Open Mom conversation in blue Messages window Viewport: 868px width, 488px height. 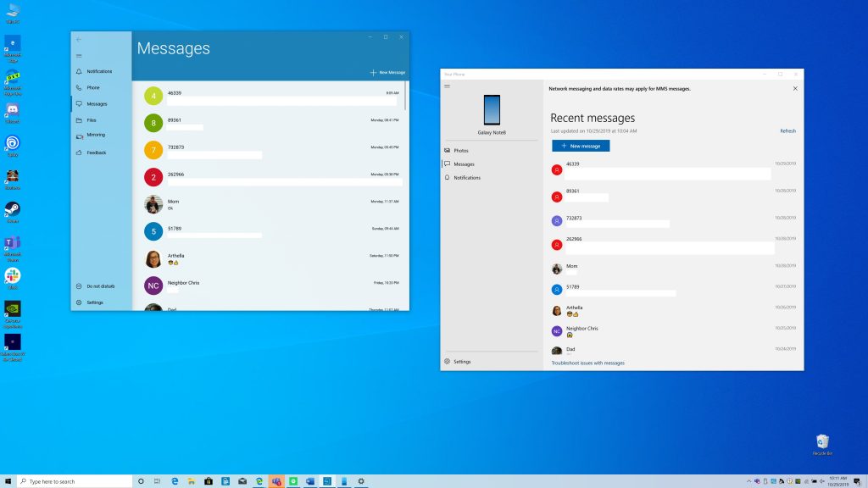(271, 204)
